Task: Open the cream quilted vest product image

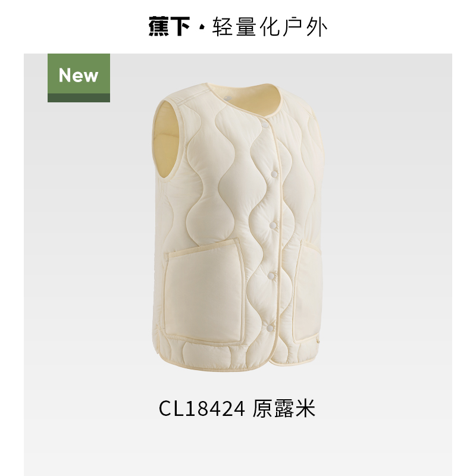Action: point(239,227)
